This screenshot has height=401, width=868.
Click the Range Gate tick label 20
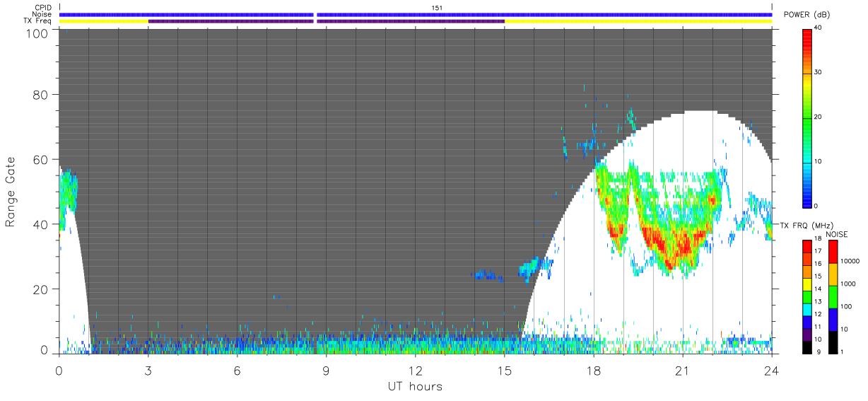click(42, 289)
